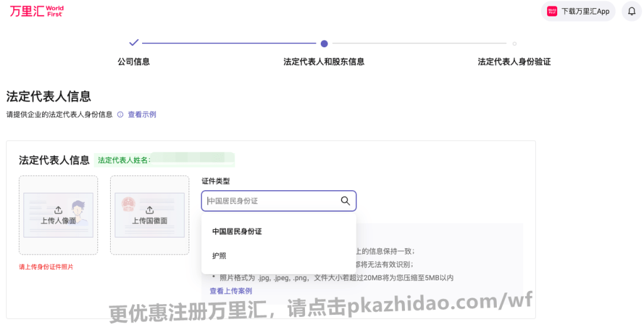Click 请提供企业的法定代表人身份信息 description text
644x325 pixels.
tap(59, 115)
